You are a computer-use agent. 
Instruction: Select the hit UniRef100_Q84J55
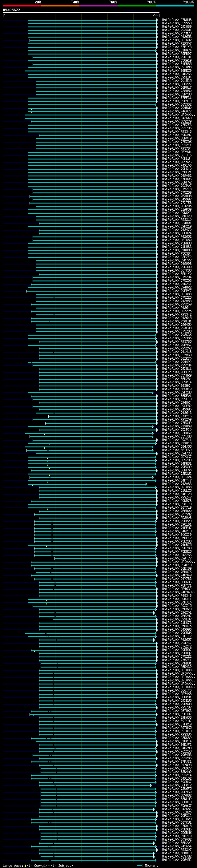coord(176,447)
